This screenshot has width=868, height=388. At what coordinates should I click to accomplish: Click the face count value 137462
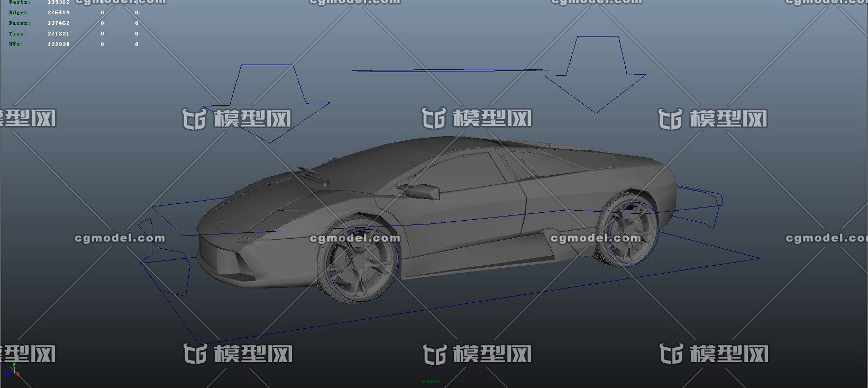pyautogui.click(x=58, y=23)
